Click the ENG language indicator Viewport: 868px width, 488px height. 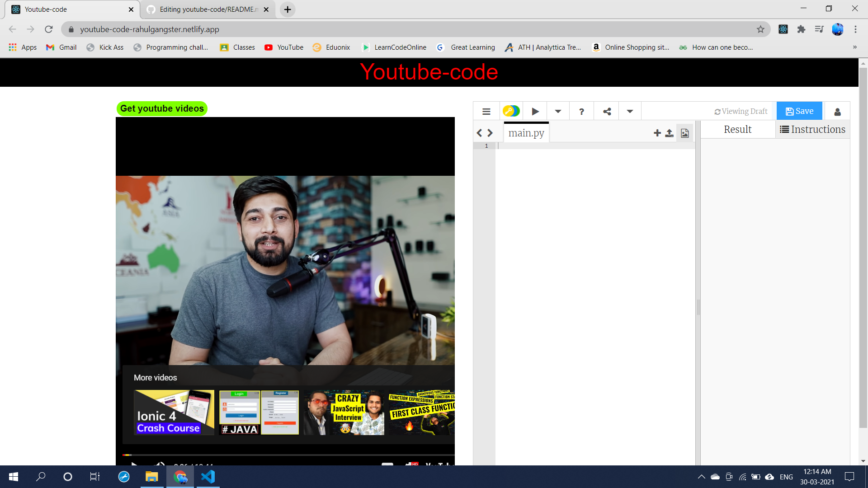[x=786, y=477]
